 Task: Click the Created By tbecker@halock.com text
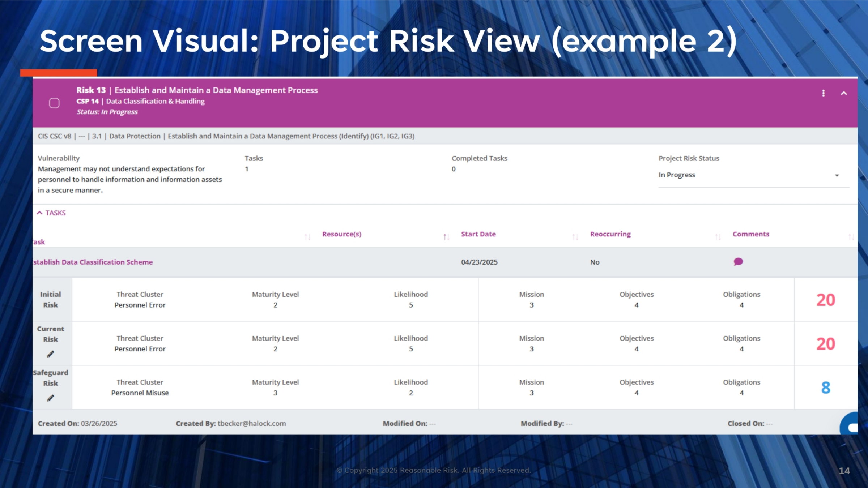click(231, 424)
